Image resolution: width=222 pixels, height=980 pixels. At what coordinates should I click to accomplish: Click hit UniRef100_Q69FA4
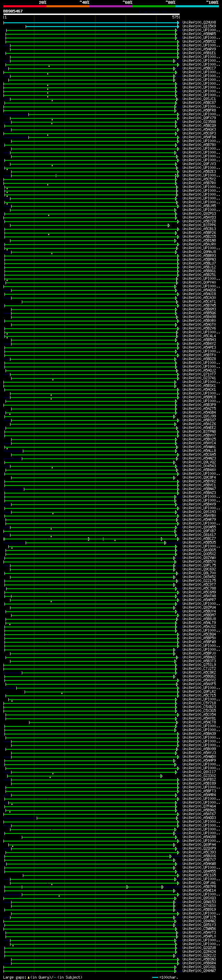pyautogui.click(x=199, y=844)
